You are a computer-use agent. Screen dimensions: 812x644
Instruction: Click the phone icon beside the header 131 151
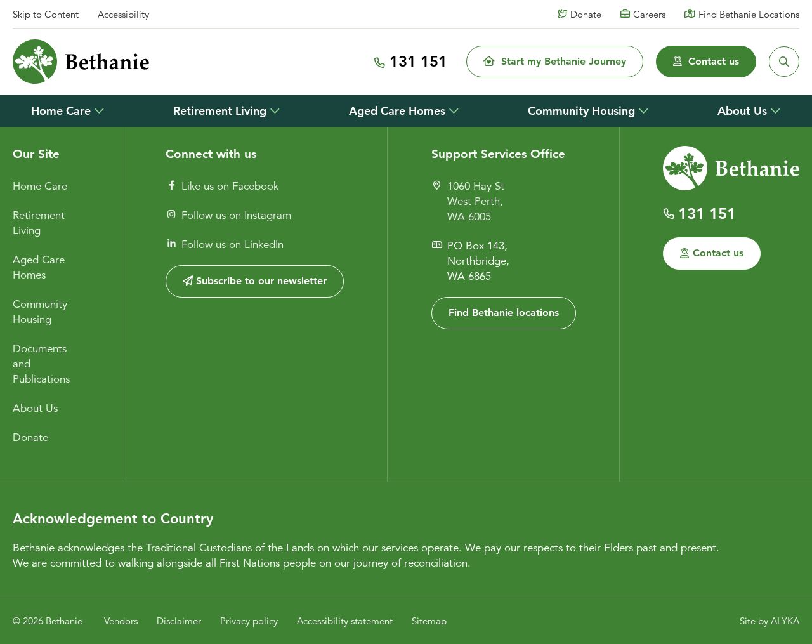pyautogui.click(x=379, y=62)
